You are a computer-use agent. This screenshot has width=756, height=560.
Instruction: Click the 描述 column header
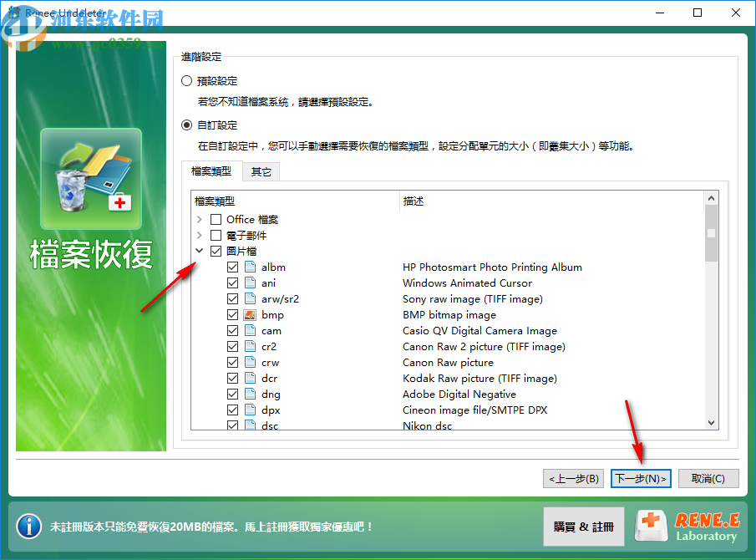point(552,201)
